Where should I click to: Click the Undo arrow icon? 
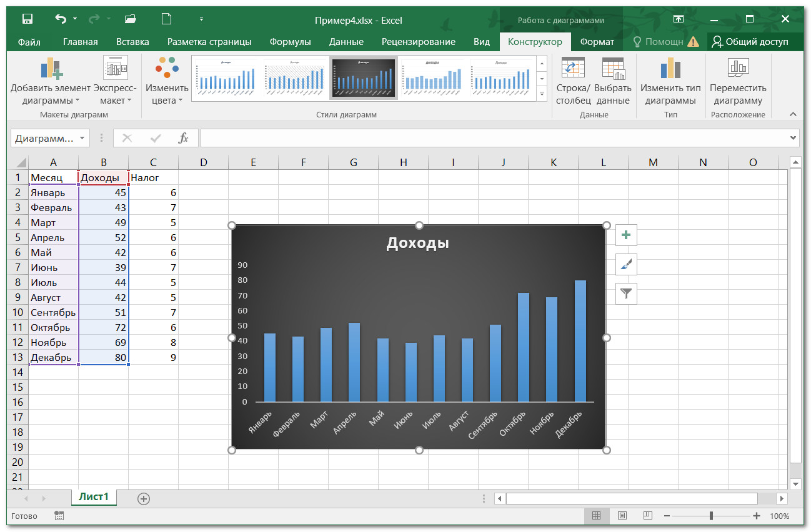[x=61, y=19]
